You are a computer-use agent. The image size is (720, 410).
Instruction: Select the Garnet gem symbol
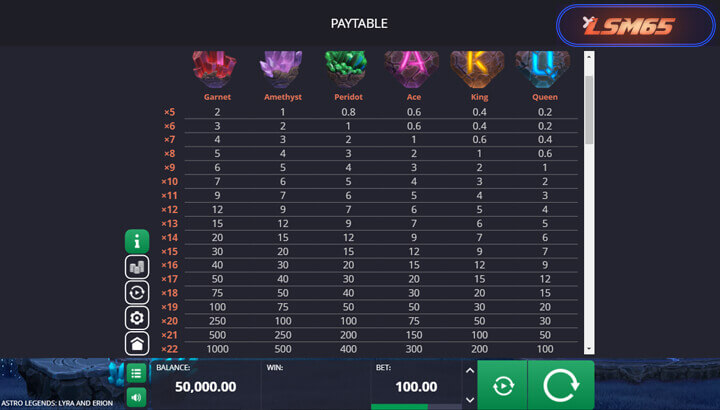(x=217, y=67)
